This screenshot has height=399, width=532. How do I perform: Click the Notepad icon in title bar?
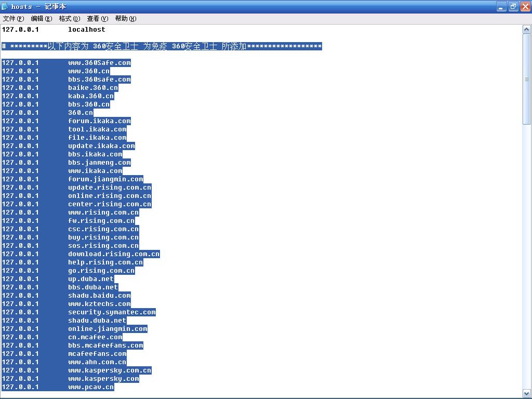coord(5,6)
